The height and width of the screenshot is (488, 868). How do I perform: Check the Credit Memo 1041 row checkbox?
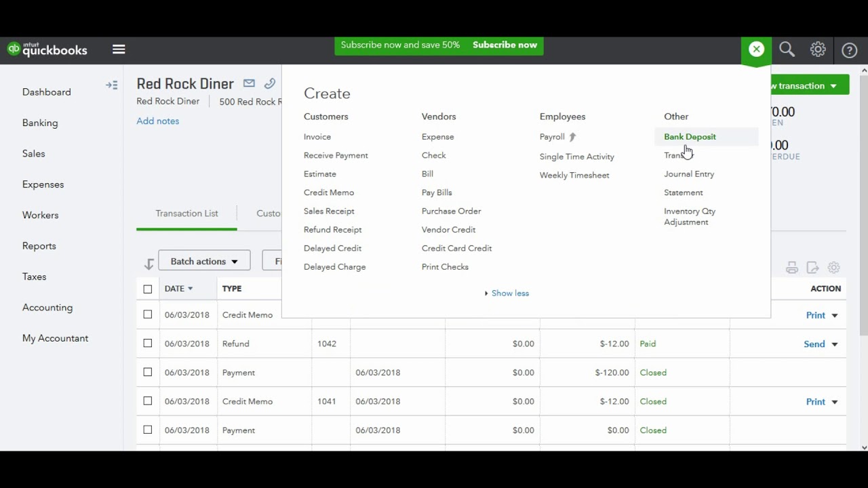148,401
